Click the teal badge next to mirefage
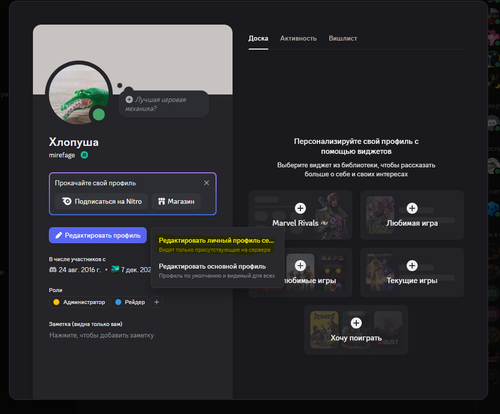Viewport: 500px width, 414px height. pyautogui.click(x=84, y=155)
